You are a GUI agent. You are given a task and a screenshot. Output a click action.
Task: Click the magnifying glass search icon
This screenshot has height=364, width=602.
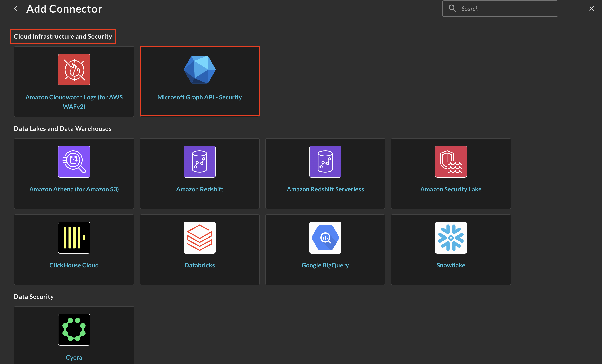click(x=452, y=9)
